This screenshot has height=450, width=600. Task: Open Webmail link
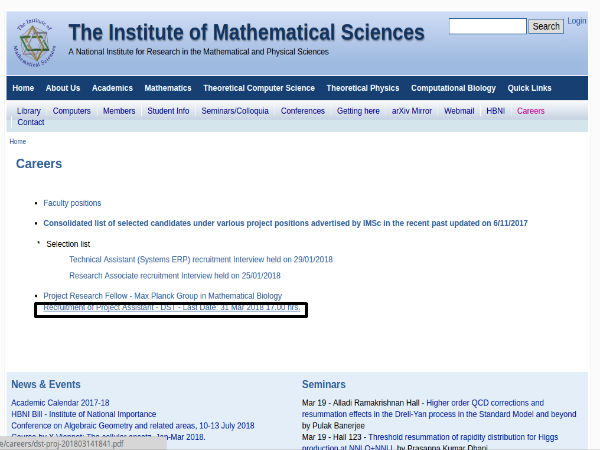point(459,111)
